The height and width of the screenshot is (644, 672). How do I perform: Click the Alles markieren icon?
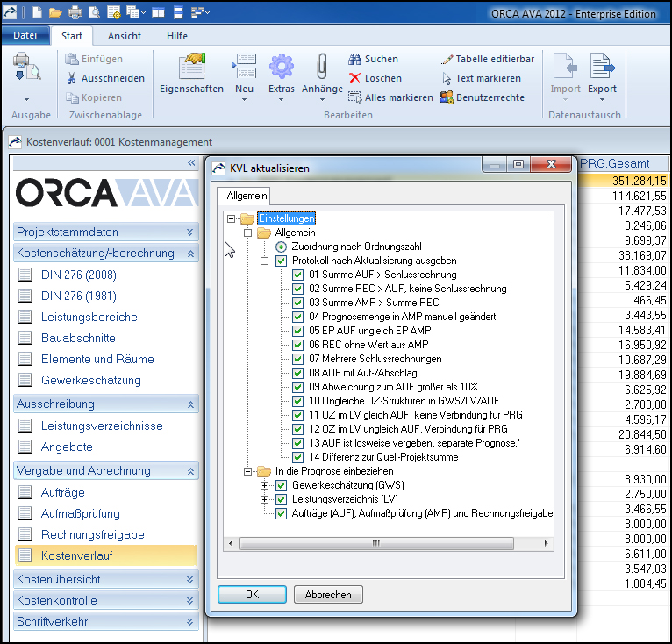coord(354,97)
